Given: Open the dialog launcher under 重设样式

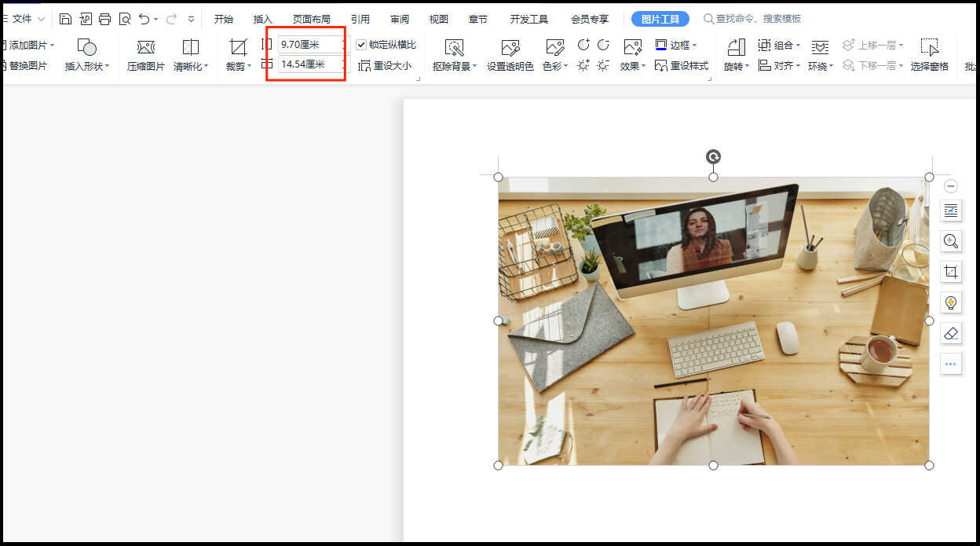Looking at the screenshot, I should click(709, 79).
